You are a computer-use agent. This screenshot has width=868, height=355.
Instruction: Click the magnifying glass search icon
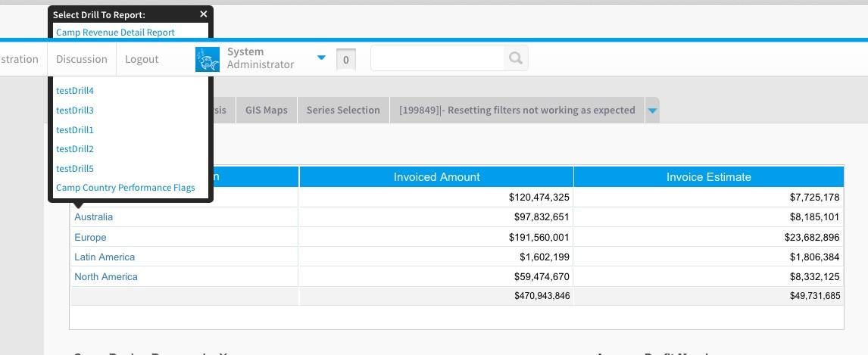(x=515, y=58)
